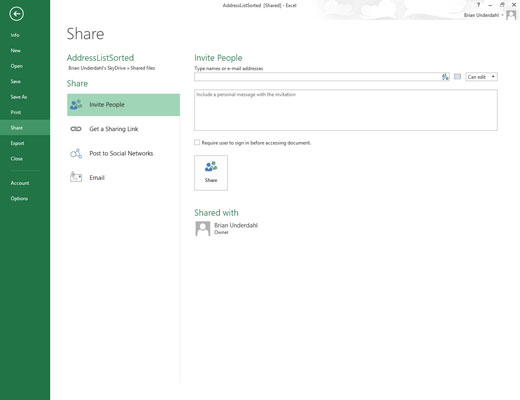Image resolution: width=520 pixels, height=400 pixels.
Task: Select the Email sharing option
Action: pos(123,178)
